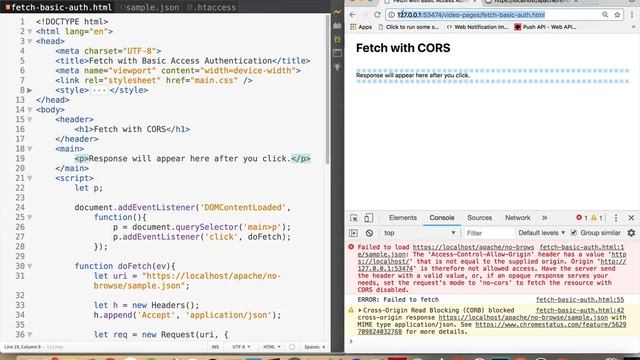
Task: Click the zoom magnifier icon in address bar
Action: pos(605,15)
